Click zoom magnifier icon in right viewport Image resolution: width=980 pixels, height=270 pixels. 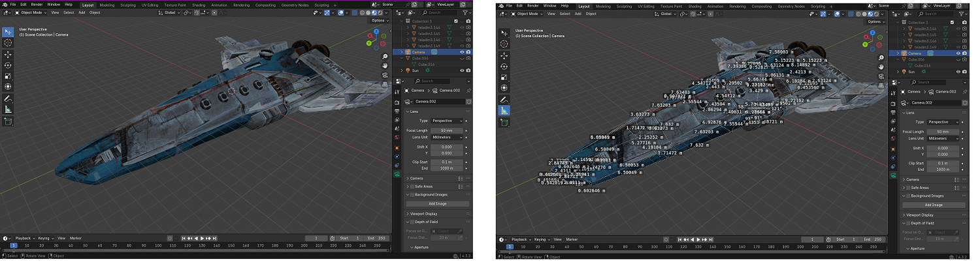point(882,57)
